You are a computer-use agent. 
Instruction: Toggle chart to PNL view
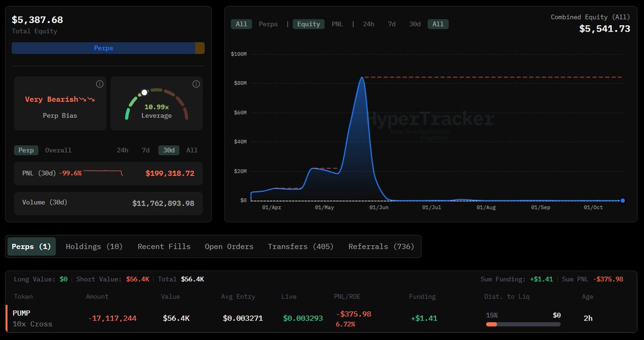tap(337, 24)
